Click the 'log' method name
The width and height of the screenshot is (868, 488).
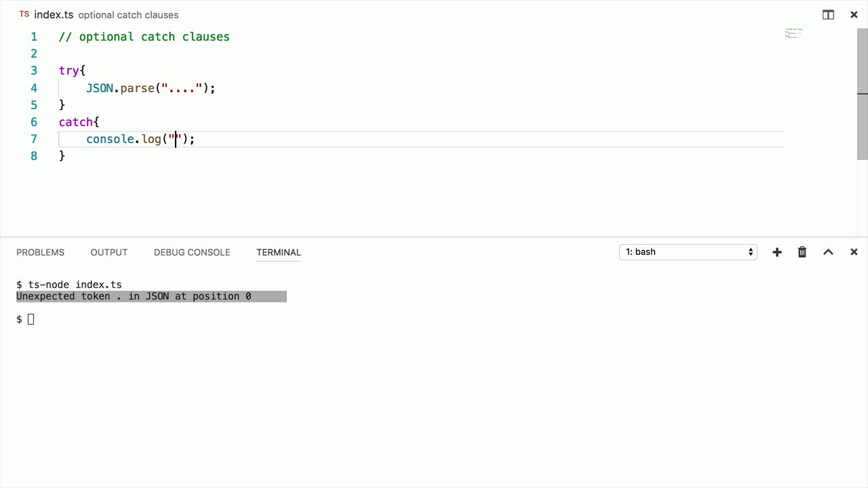(x=151, y=139)
